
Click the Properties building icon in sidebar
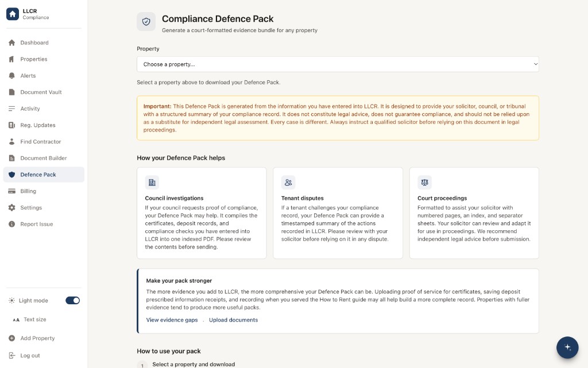point(11,59)
